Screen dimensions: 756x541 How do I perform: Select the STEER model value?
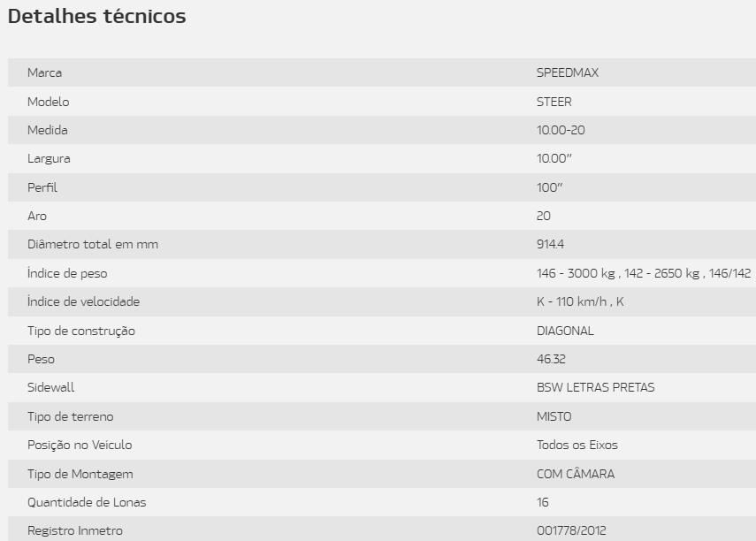(x=554, y=102)
